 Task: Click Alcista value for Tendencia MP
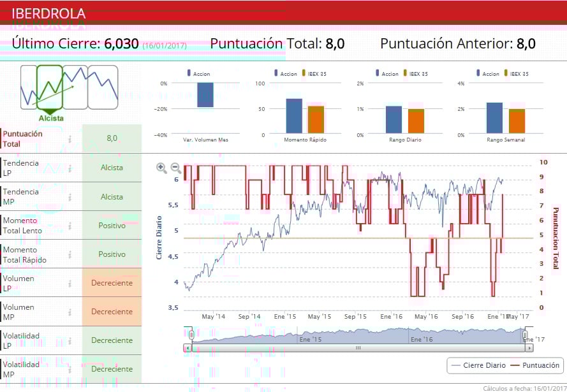112,197
